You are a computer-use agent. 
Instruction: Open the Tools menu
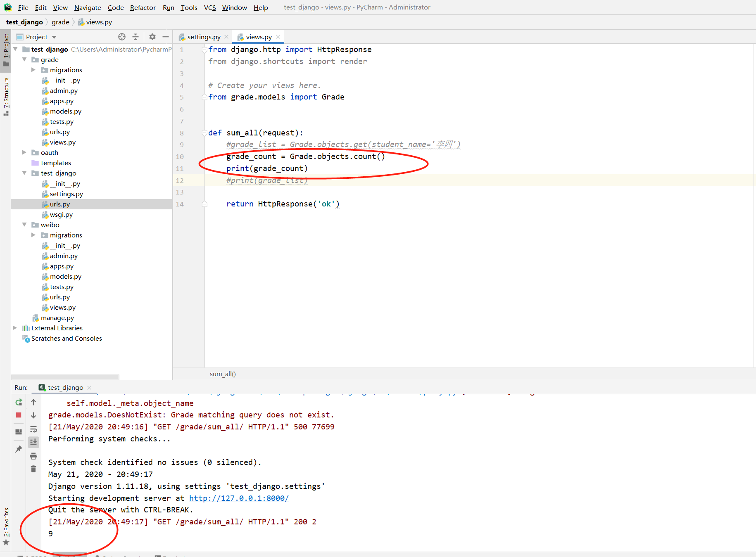189,7
